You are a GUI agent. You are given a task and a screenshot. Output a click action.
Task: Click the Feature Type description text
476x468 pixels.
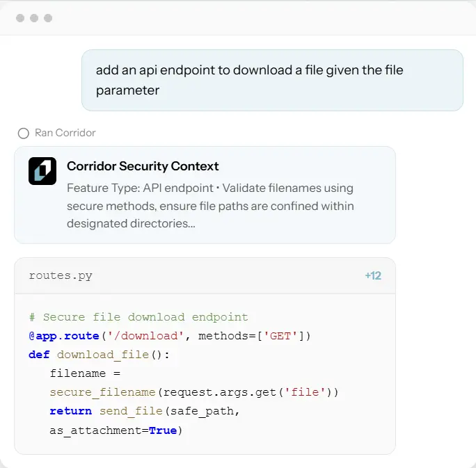[210, 206]
